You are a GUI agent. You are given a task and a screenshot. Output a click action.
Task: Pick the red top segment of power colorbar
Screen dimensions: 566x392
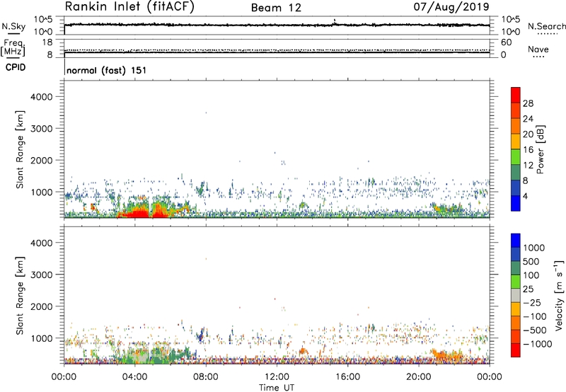tap(516, 95)
